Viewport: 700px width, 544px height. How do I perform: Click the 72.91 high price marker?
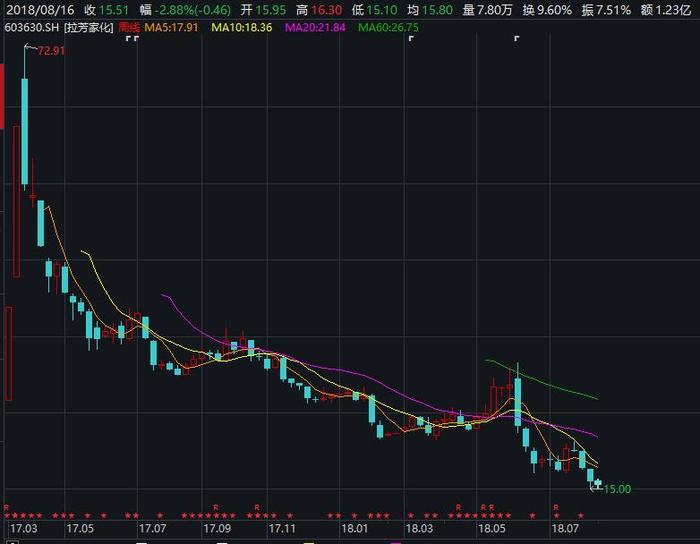coord(51,49)
